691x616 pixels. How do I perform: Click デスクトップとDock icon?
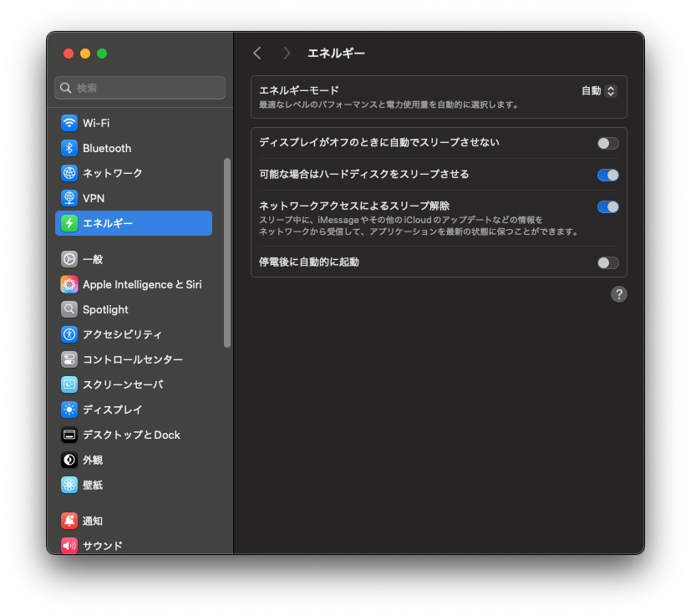(x=69, y=435)
